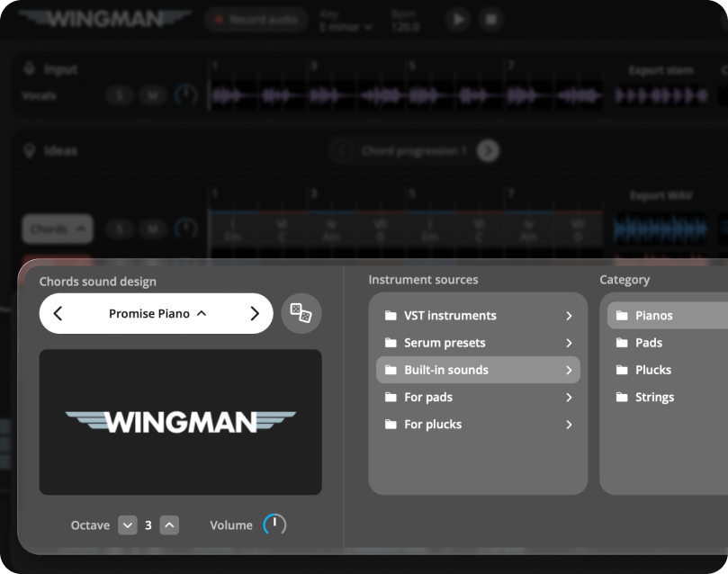This screenshot has width=728, height=574.
Task: Go to next sound preset arrow
Action: point(255,314)
